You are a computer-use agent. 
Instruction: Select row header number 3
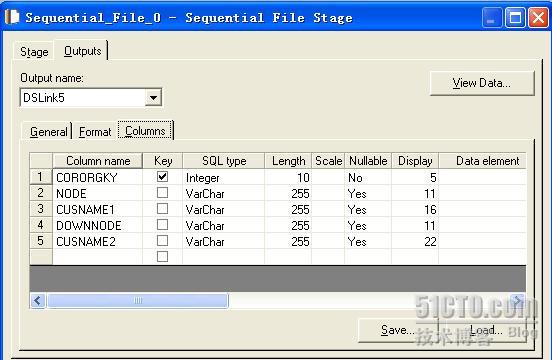[x=41, y=209]
